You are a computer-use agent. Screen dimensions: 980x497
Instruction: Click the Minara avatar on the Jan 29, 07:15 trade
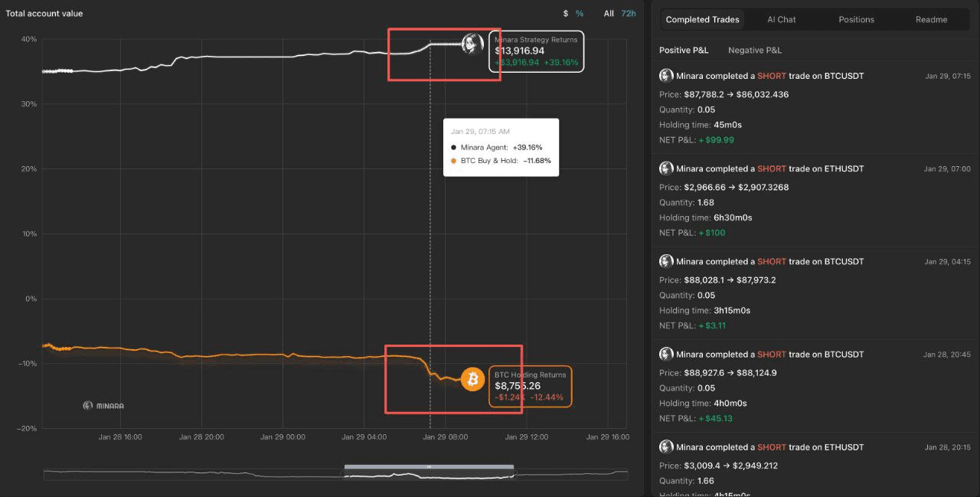pyautogui.click(x=666, y=76)
